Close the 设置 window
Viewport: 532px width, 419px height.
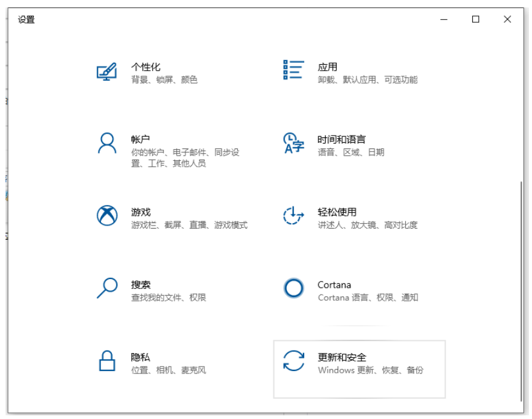[507, 19]
